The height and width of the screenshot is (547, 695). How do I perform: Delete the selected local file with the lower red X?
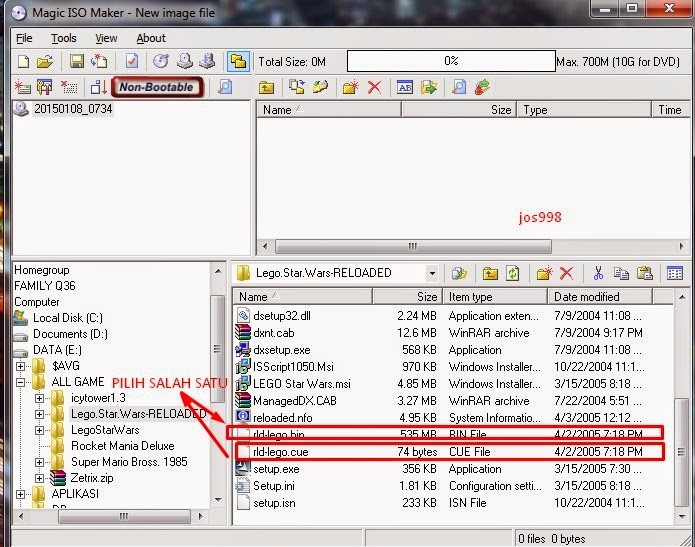tap(566, 274)
